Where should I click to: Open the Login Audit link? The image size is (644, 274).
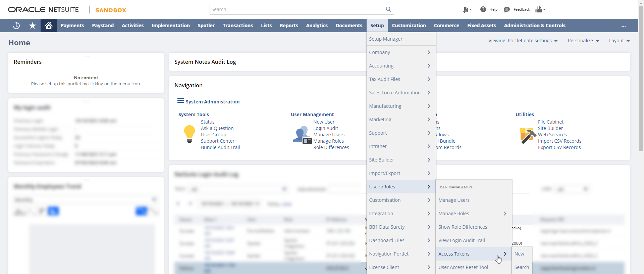(x=326, y=128)
